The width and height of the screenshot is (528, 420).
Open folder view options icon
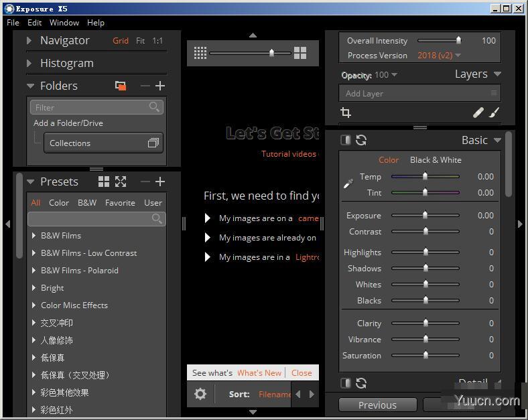tap(121, 86)
